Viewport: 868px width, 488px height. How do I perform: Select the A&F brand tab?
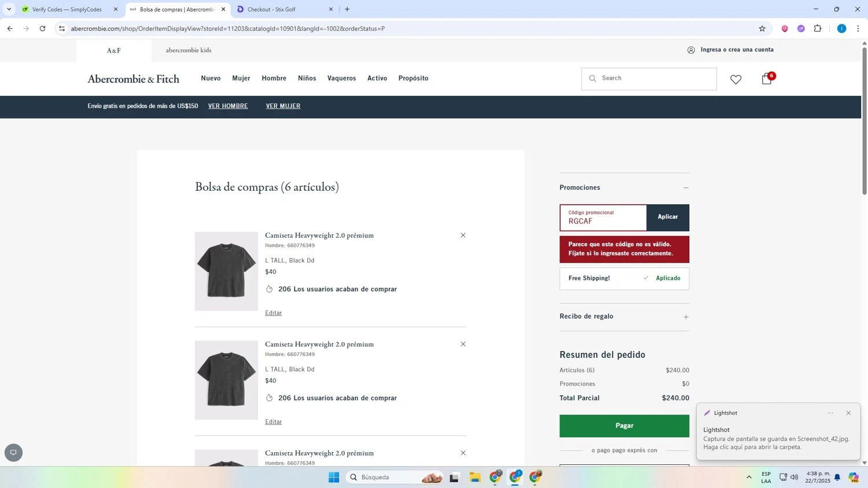[114, 50]
